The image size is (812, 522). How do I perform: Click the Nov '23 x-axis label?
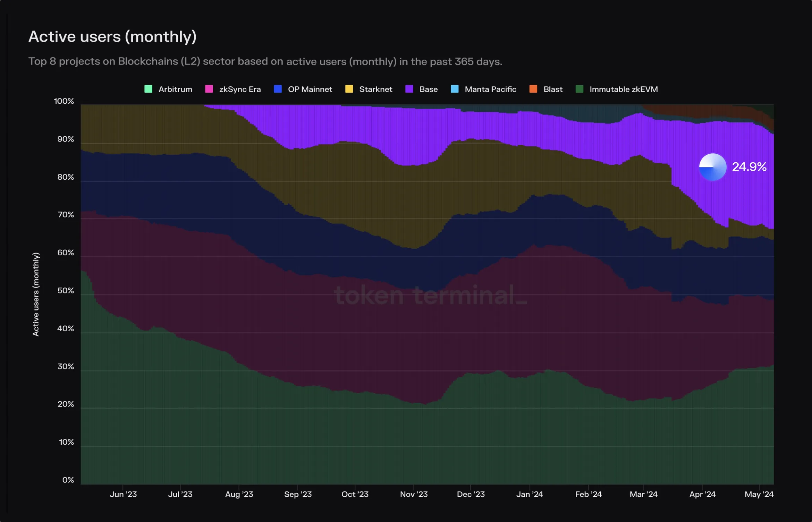[x=414, y=494]
